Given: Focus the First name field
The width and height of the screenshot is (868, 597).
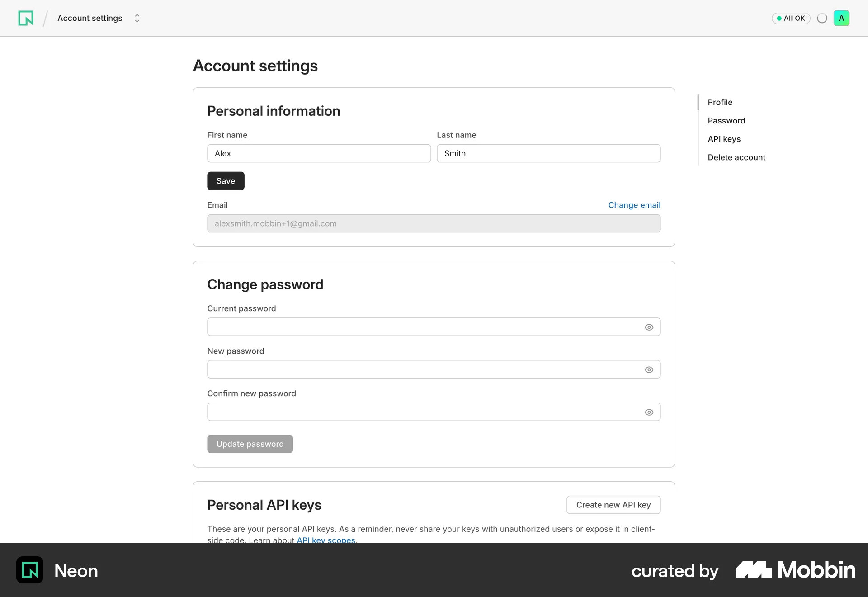Looking at the screenshot, I should coord(319,153).
